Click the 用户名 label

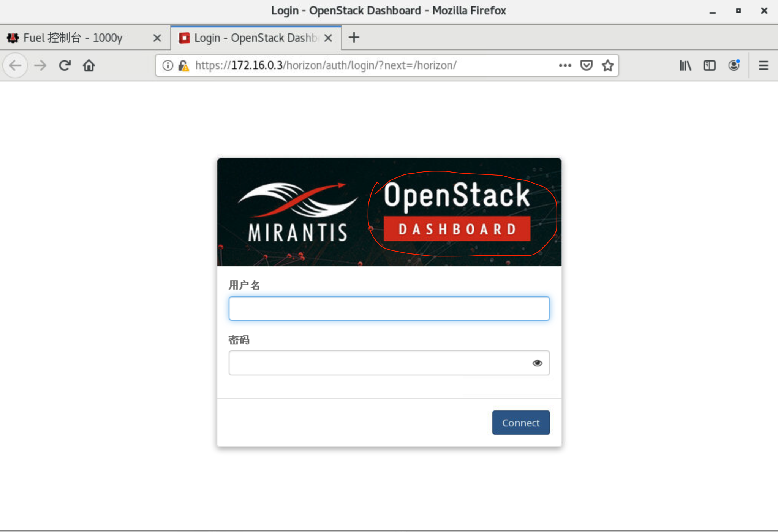coord(244,285)
